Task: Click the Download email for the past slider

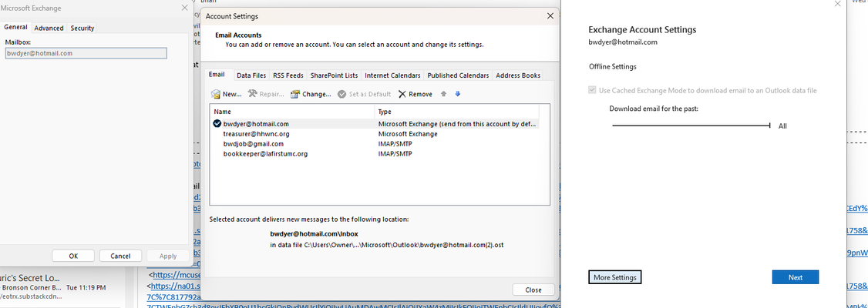Action: tap(691, 126)
